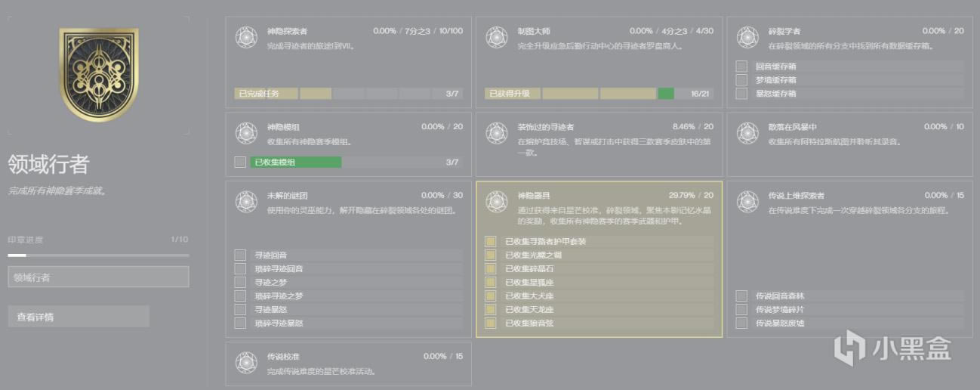Click the 神隐模组 triumph icon
The image size is (980, 390).
tap(246, 133)
